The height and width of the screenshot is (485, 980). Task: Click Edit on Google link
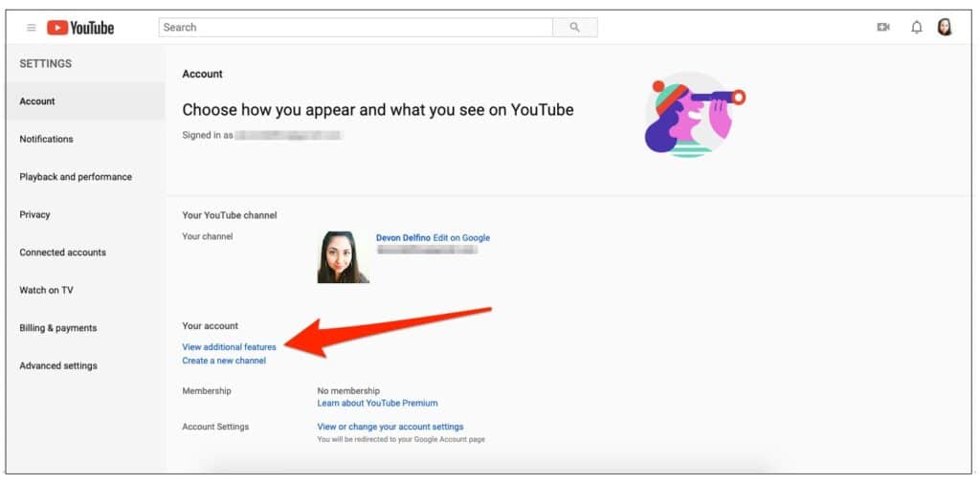pos(461,238)
